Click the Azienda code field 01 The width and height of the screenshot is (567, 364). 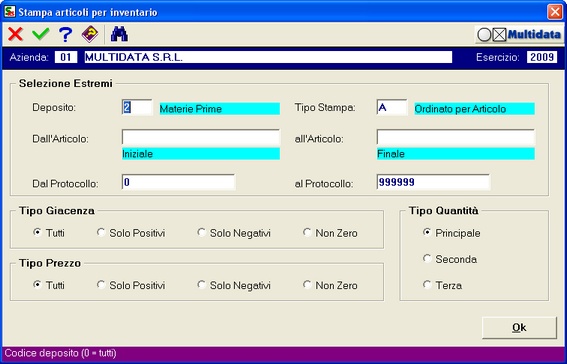[x=66, y=57]
